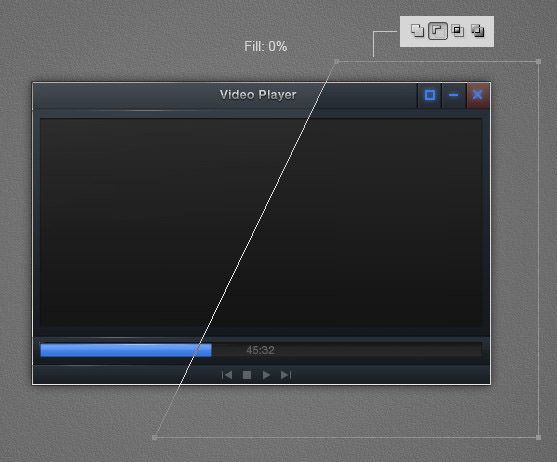Click the Video Player minimize dash icon
The height and width of the screenshot is (462, 557).
[x=453, y=95]
